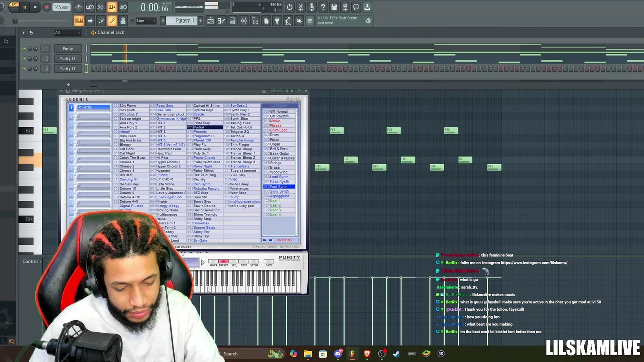
Task: Click the undo history icon
Action: [290, 7]
